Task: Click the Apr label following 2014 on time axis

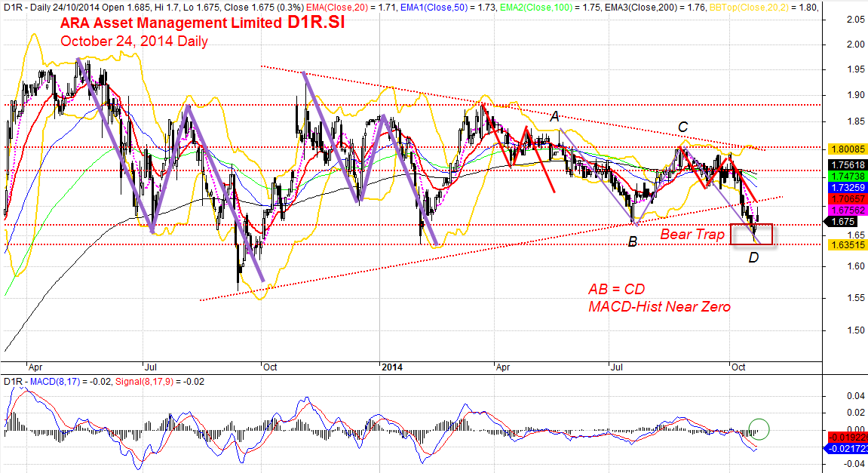Action: coord(503,367)
